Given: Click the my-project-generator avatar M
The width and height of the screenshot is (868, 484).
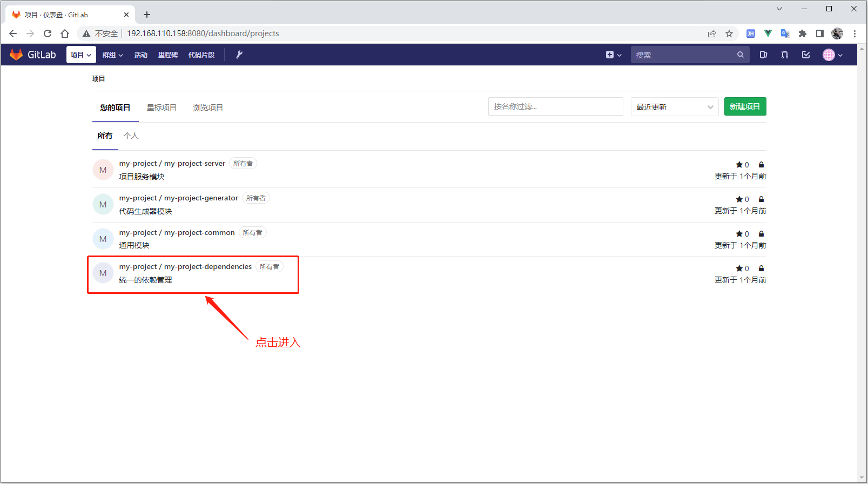Looking at the screenshot, I should pyautogui.click(x=103, y=204).
